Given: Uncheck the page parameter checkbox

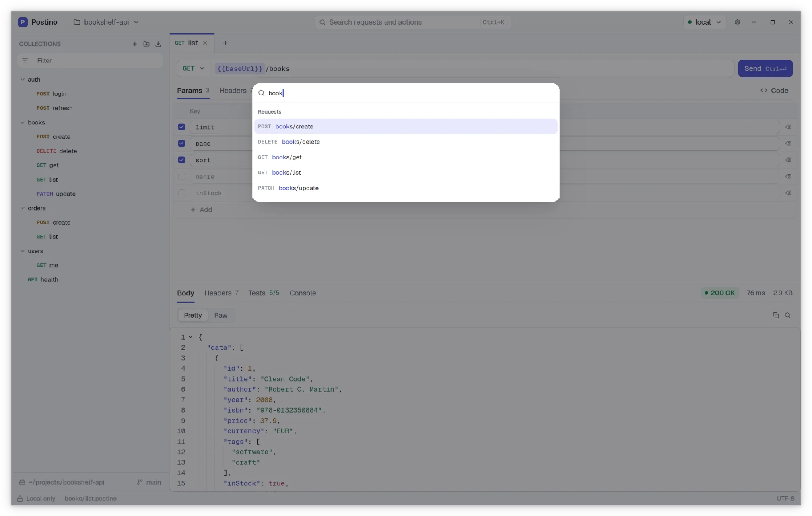Looking at the screenshot, I should click(x=181, y=143).
